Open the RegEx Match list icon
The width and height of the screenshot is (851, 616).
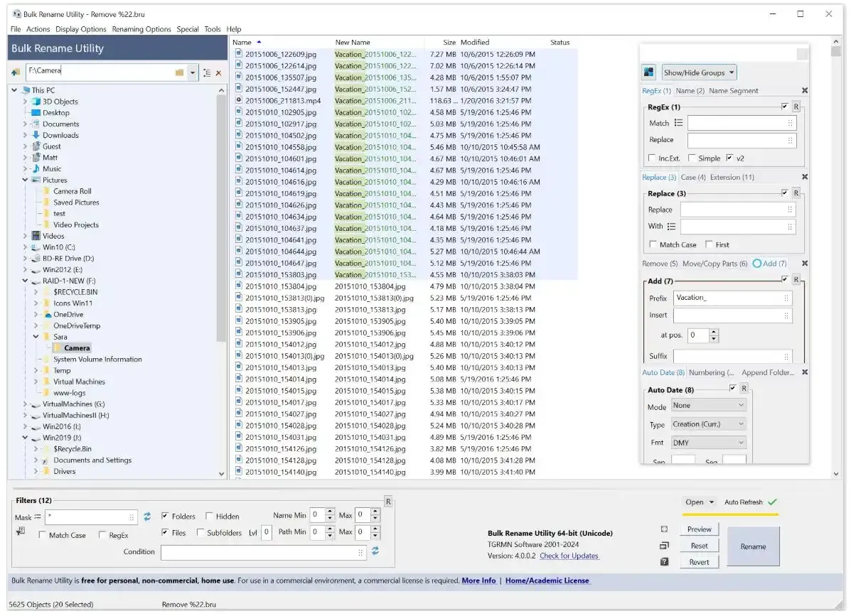click(678, 123)
